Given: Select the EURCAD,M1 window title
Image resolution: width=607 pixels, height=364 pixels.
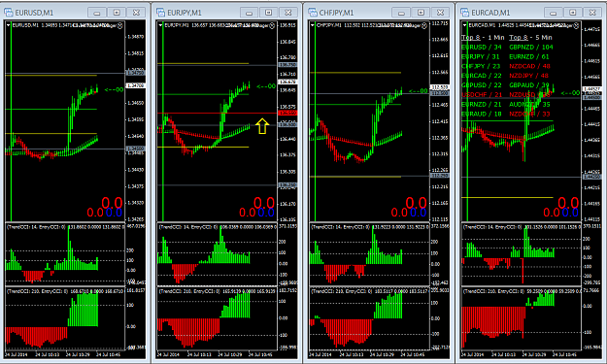Looking at the screenshot, I should [x=490, y=13].
